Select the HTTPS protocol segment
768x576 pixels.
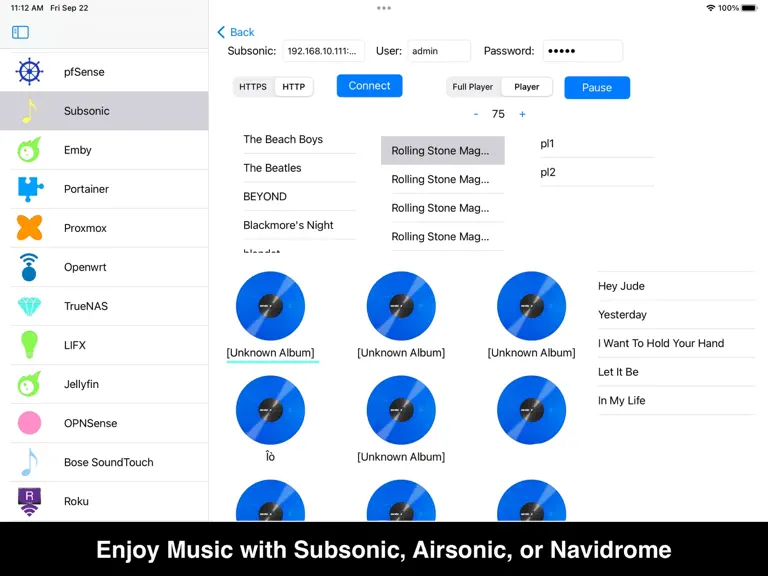click(x=253, y=87)
